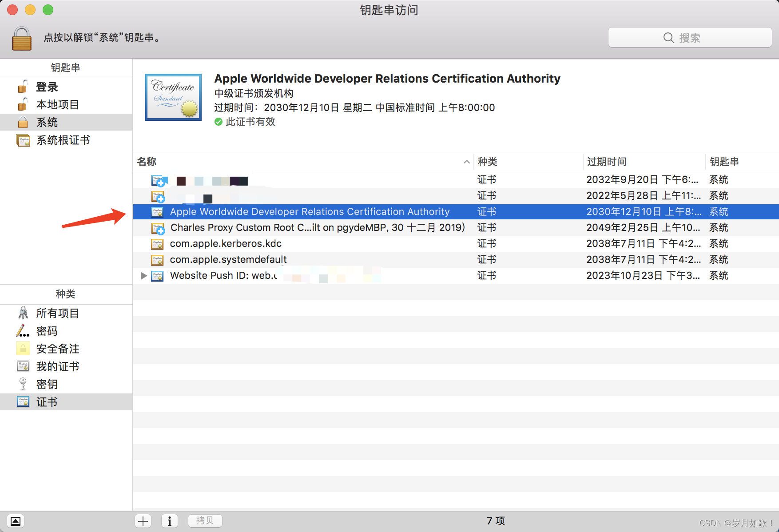Click the add (+) item button
The height and width of the screenshot is (532, 779).
coord(143,521)
